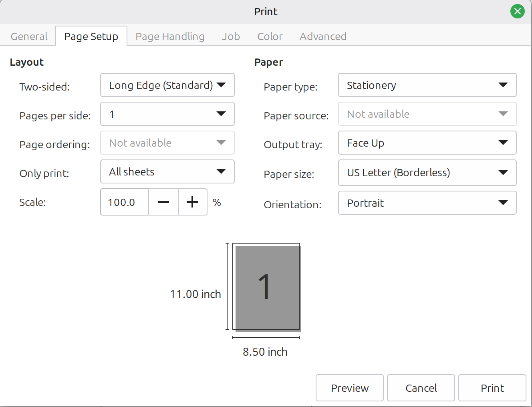Click the 'Output tray:' label

(293, 145)
